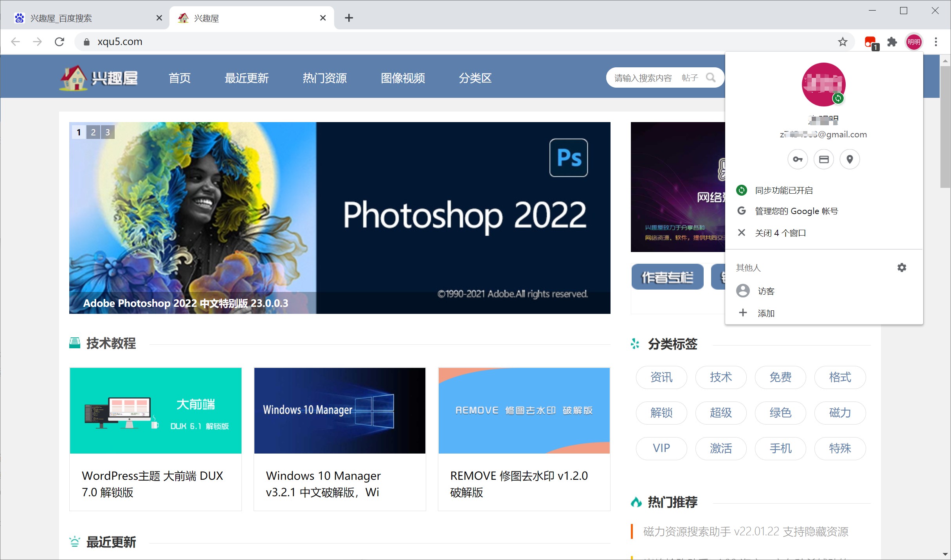Close the active 兴趣屋 tab
Viewport: 951px width, 560px height.
(x=323, y=18)
